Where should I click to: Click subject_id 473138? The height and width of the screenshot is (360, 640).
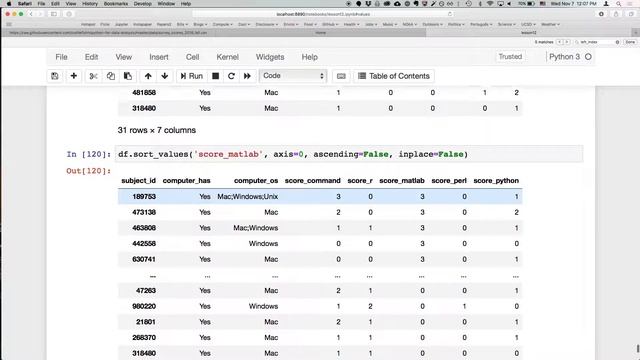(144, 212)
